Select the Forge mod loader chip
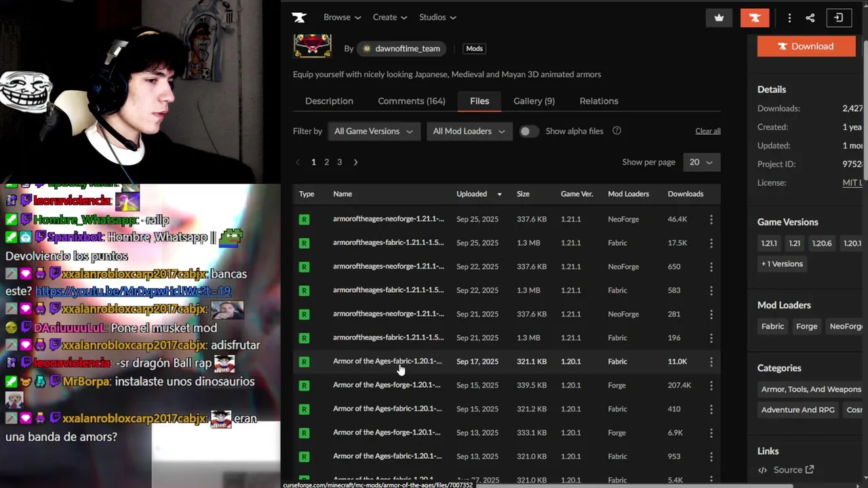 click(x=806, y=327)
